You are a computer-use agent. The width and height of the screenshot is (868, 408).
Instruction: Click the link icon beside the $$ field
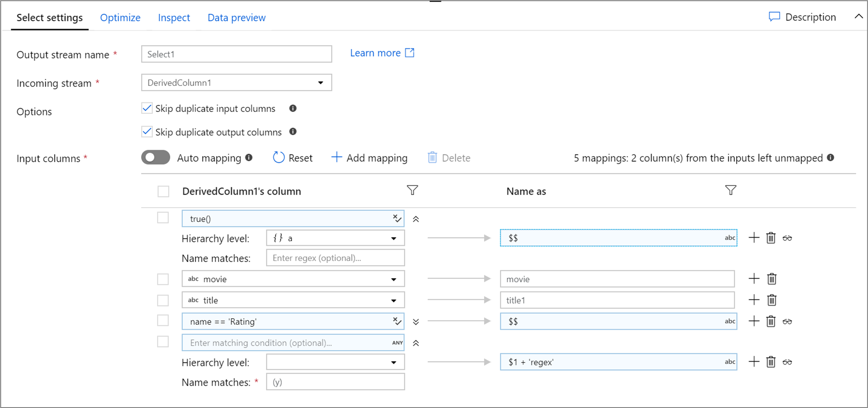coord(787,238)
